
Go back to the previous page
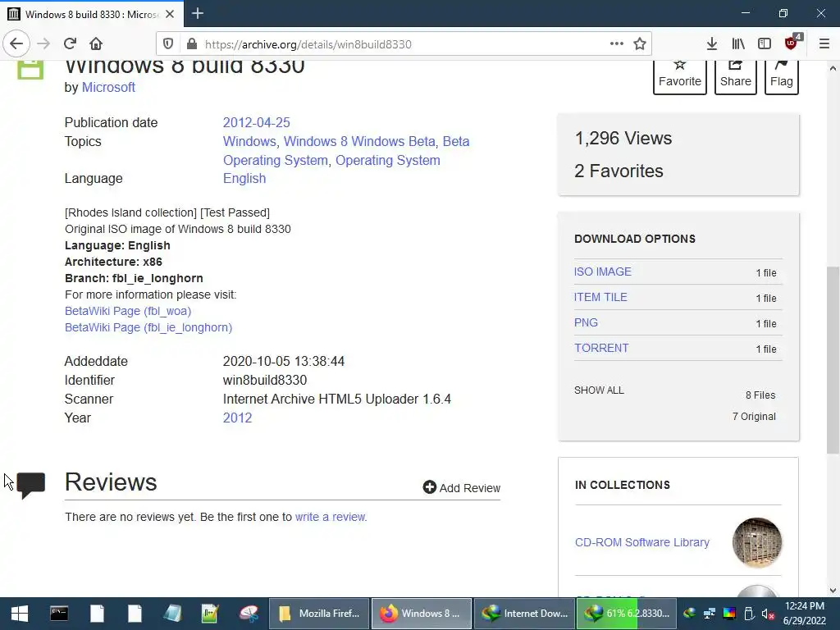[16, 44]
